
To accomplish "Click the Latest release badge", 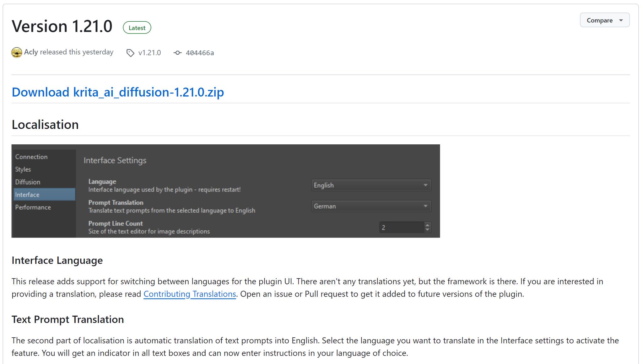I will [137, 28].
